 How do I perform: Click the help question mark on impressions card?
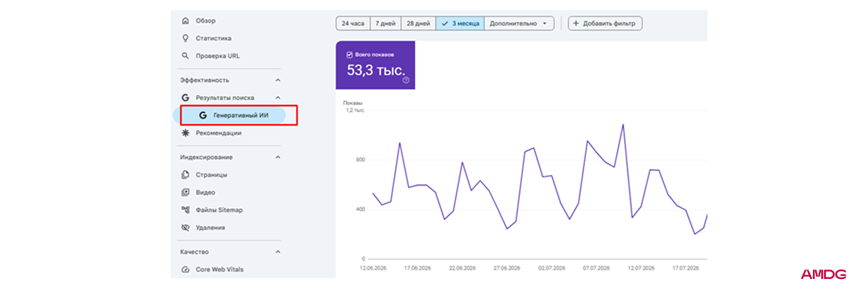tap(406, 80)
